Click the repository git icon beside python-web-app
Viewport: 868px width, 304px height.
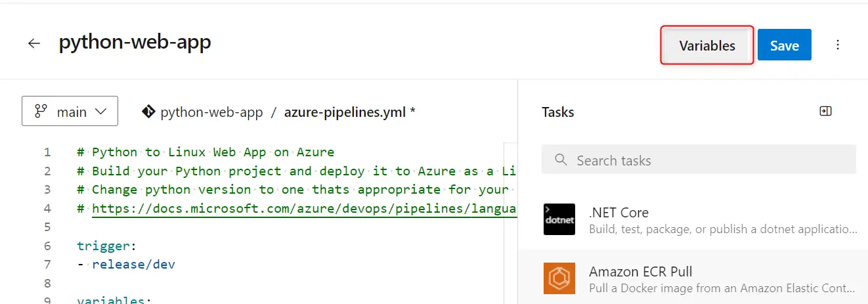tap(148, 112)
